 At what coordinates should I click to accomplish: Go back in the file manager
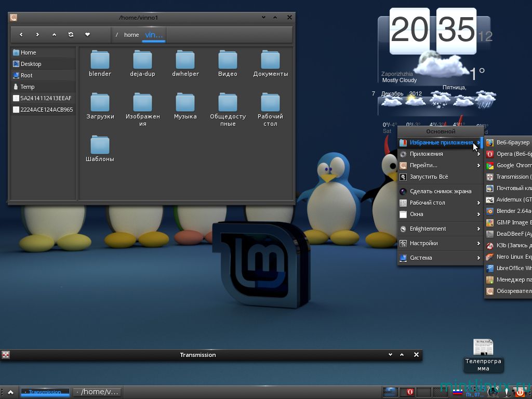[x=21, y=35]
